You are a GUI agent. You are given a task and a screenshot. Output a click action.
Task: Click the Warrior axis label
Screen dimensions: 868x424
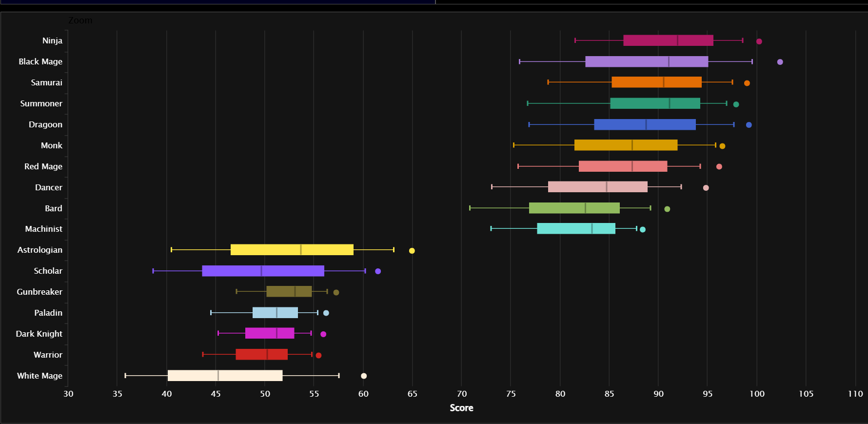[48, 355]
